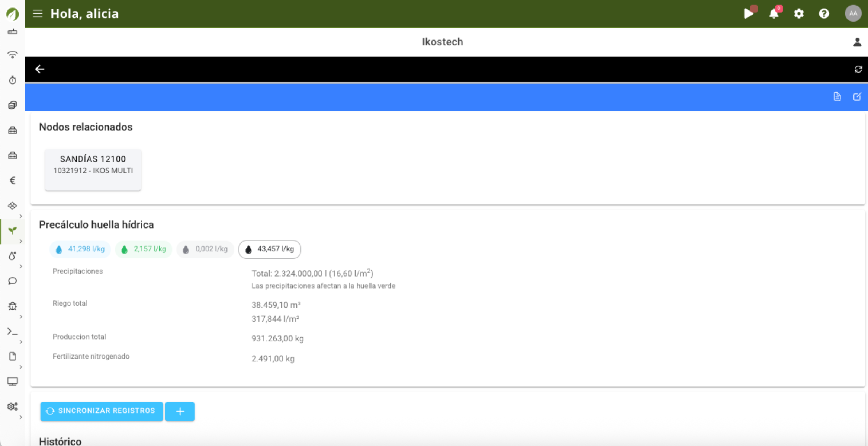Open the chat bubble sidebar item
The image size is (868, 446).
tap(12, 281)
